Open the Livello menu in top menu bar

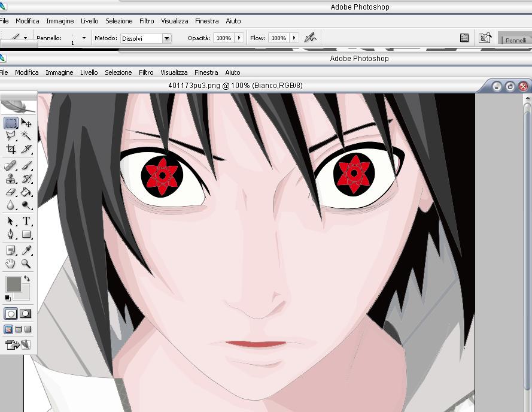[90, 21]
